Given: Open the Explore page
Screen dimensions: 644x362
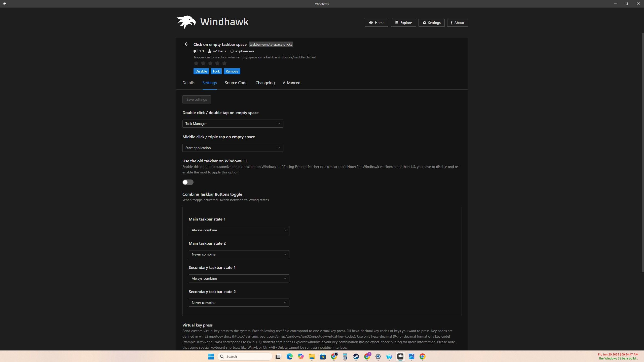Looking at the screenshot, I should [x=403, y=23].
